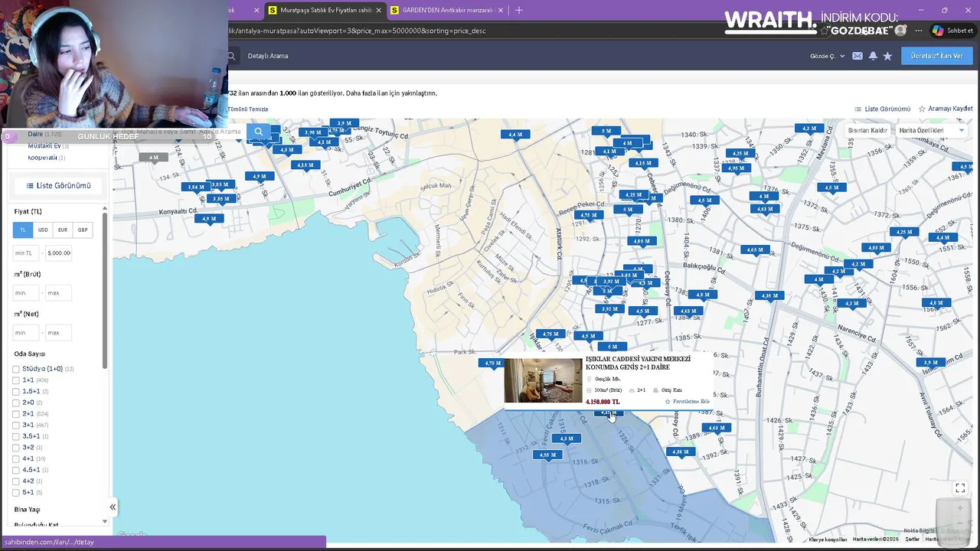Check the 3+1 room option
This screenshot has width=980, height=551.
tap(16, 425)
